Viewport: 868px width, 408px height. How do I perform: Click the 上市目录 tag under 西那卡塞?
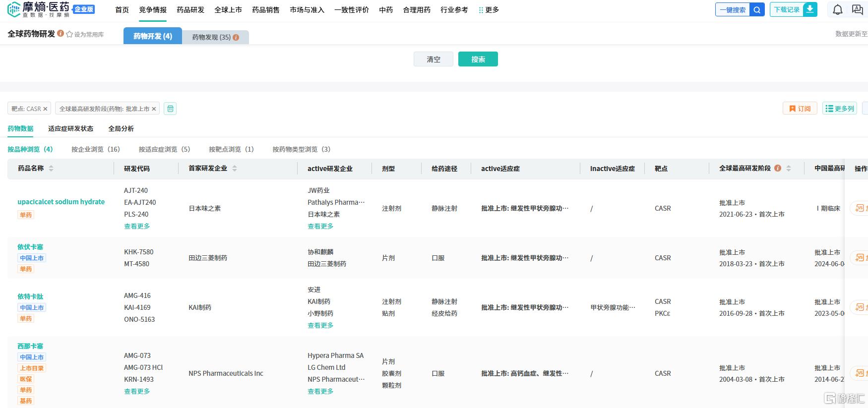click(32, 368)
